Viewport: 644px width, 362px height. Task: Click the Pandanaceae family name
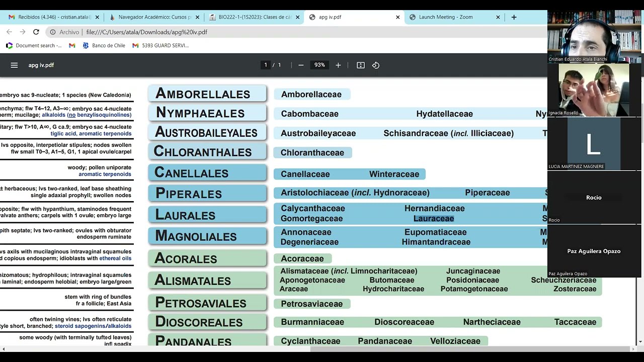385,341
